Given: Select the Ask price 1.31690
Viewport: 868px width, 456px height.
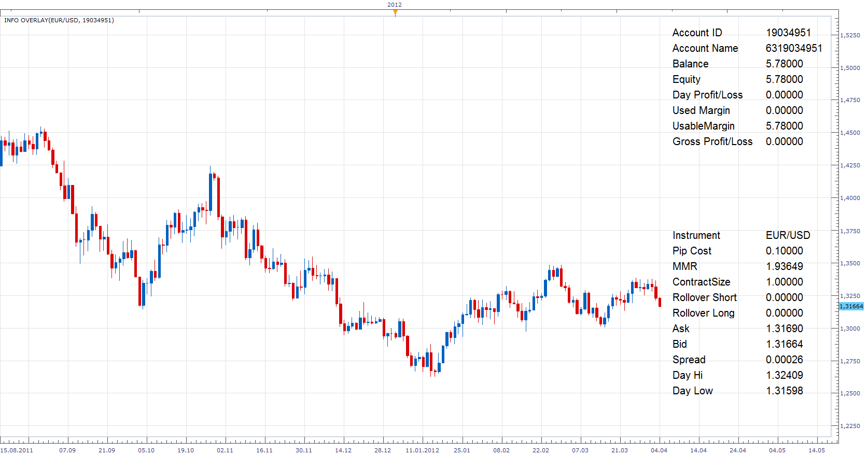Looking at the screenshot, I should pyautogui.click(x=785, y=329).
